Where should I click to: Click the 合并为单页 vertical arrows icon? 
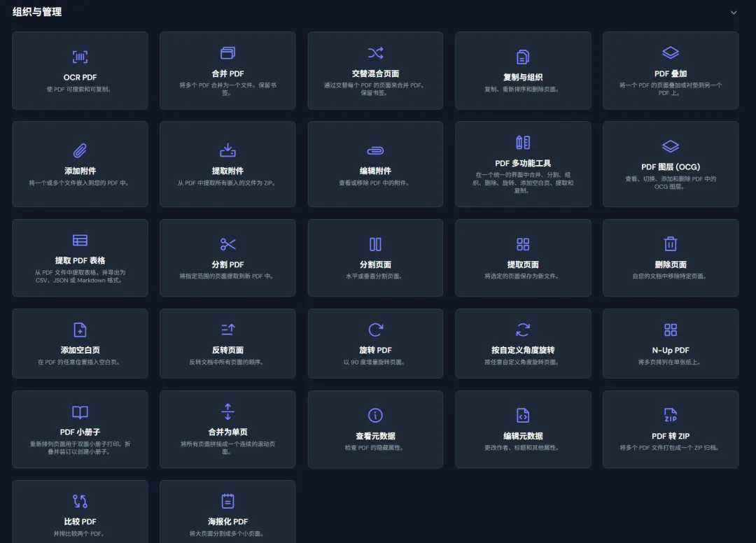227,411
